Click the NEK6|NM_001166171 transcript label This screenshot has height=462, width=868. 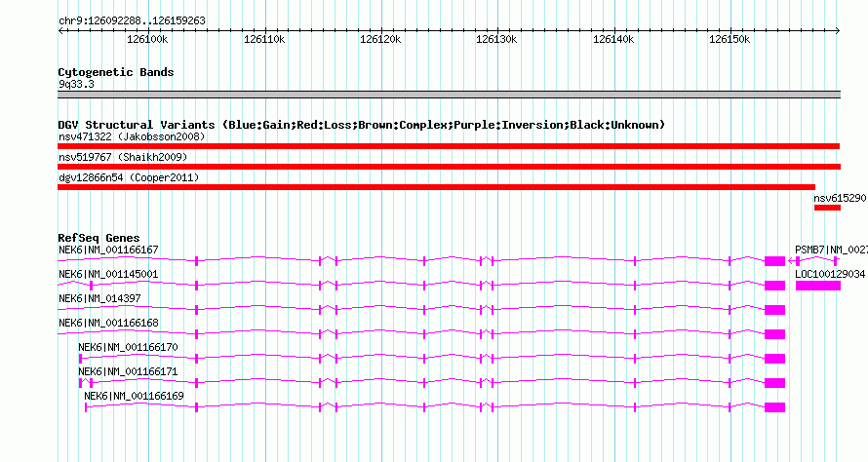pos(128,371)
